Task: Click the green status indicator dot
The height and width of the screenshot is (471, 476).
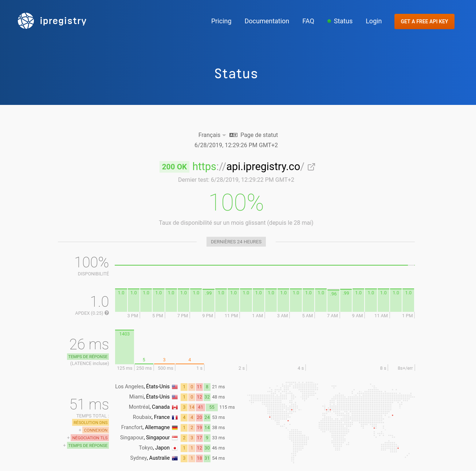Action: (x=329, y=21)
